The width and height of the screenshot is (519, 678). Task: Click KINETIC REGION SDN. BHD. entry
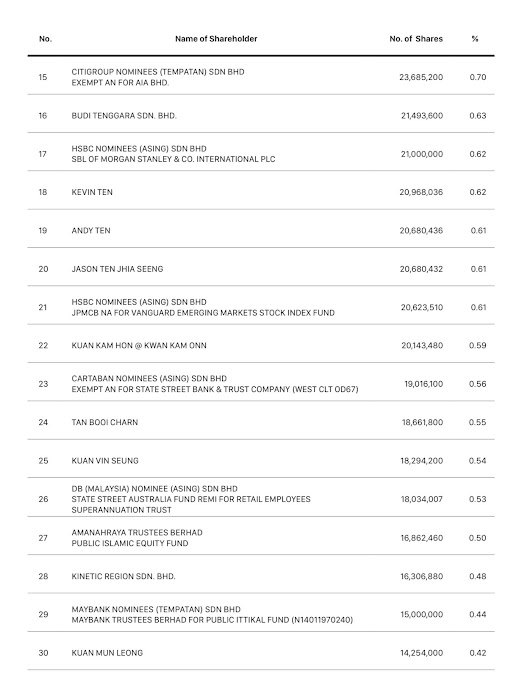(x=123, y=576)
